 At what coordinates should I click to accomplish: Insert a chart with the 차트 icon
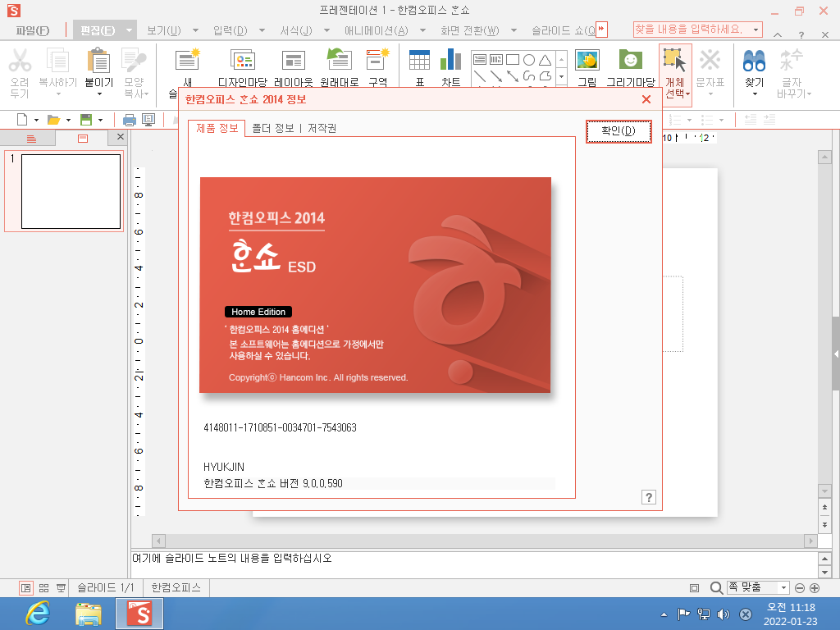tap(451, 60)
